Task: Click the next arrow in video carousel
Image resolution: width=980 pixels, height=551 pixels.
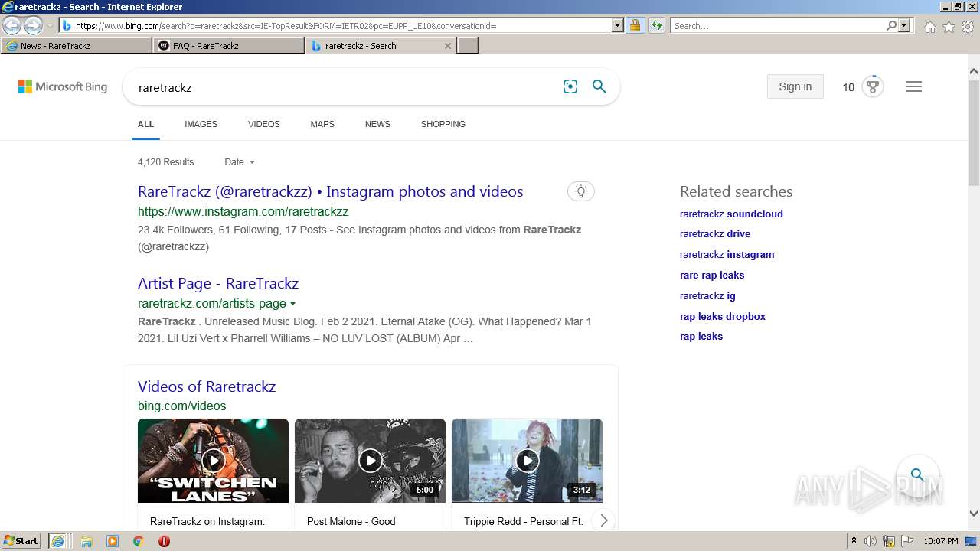Action: coord(603,520)
